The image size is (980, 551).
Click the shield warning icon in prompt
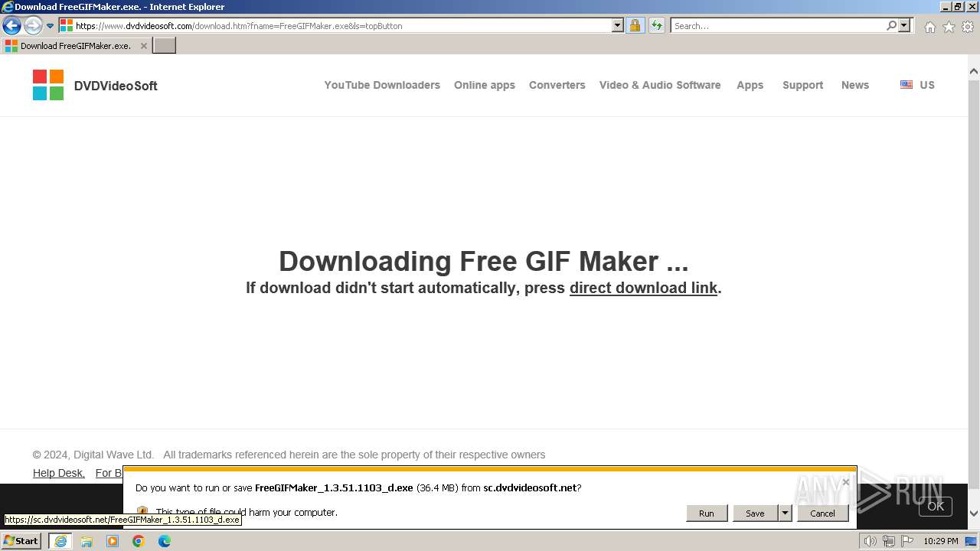142,512
